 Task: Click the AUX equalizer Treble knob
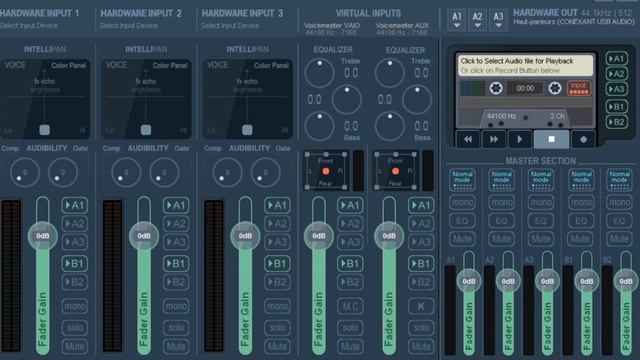click(389, 73)
